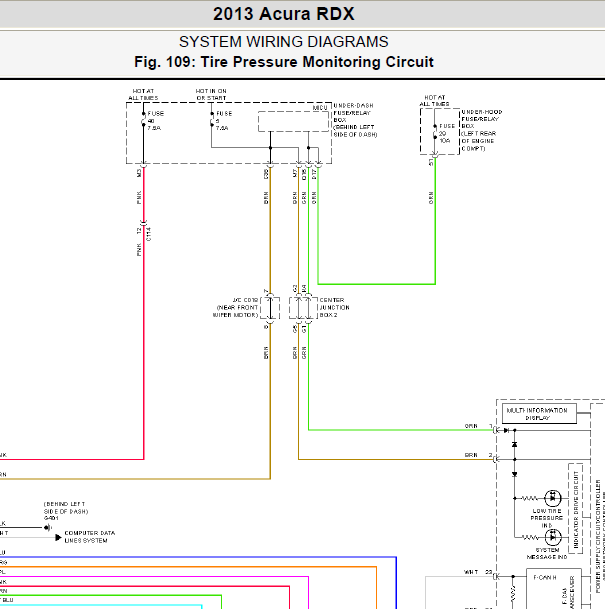Click the '2013 Acura RDX' title
Image resolution: width=605 pixels, height=609 pixels.
[283, 14]
